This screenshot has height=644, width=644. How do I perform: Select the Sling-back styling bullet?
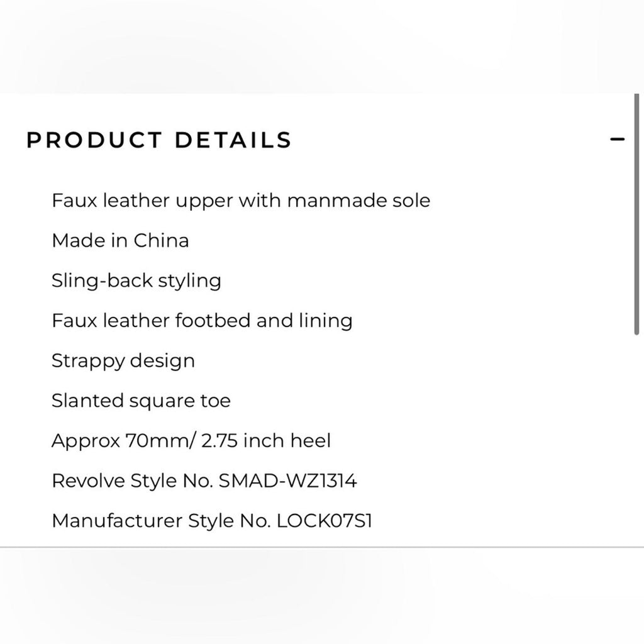(136, 280)
